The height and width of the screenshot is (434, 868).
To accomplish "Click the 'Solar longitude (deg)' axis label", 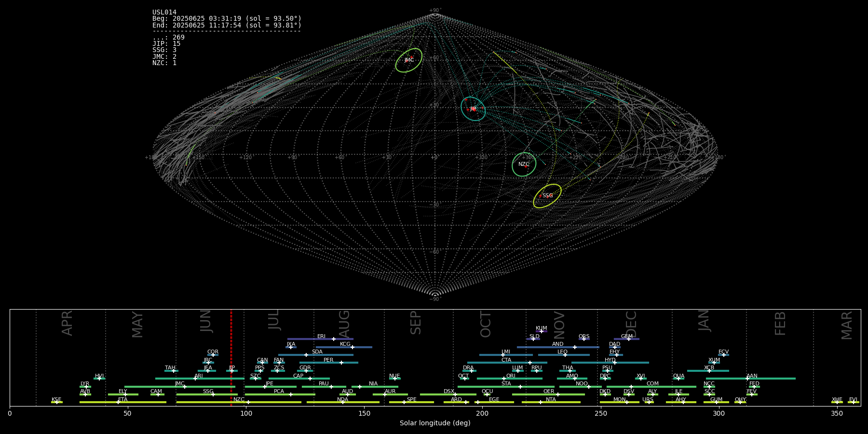I will coord(435,423).
